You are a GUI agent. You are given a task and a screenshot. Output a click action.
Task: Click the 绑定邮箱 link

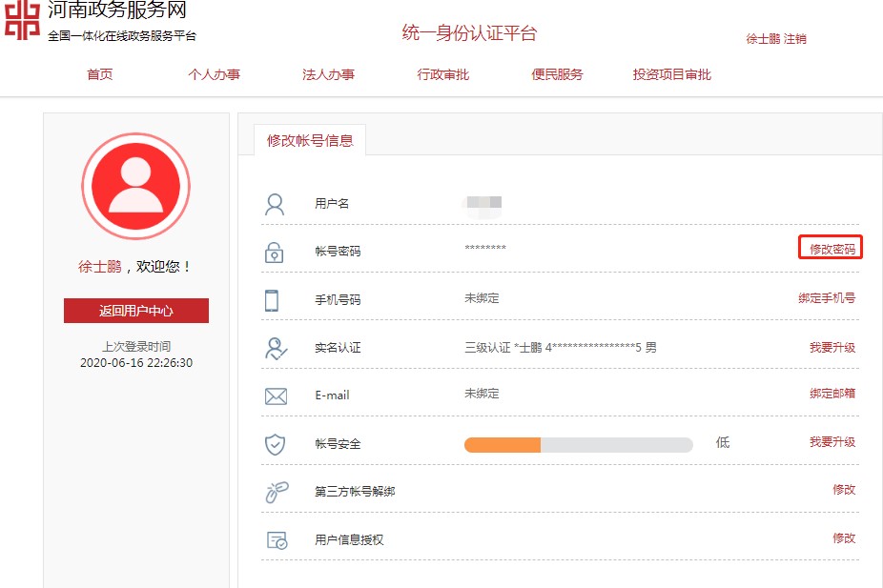(832, 394)
